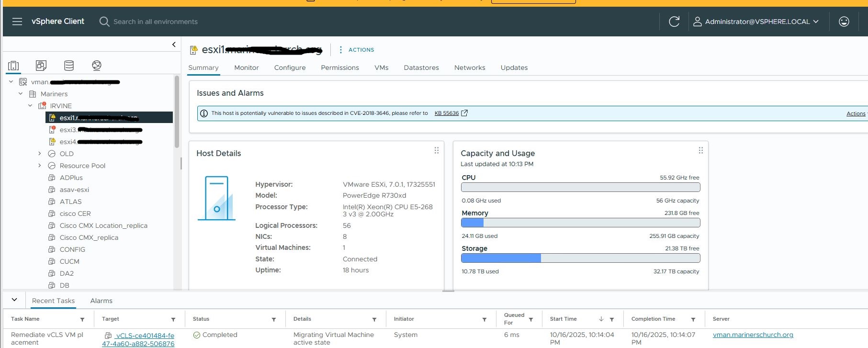Screen dimensions: 868x348
Task: Collapse the IRVINE cluster tree node
Action: 30,106
